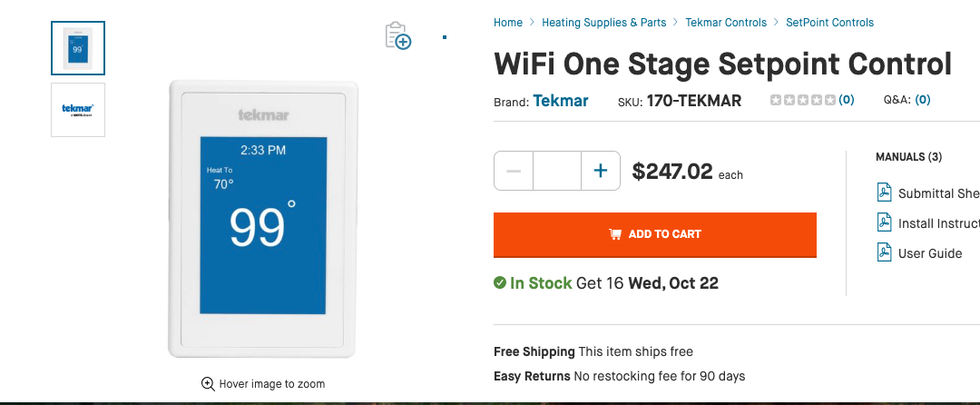Click the main thermostat product image
Screen dimensions: 980x405
point(263,218)
